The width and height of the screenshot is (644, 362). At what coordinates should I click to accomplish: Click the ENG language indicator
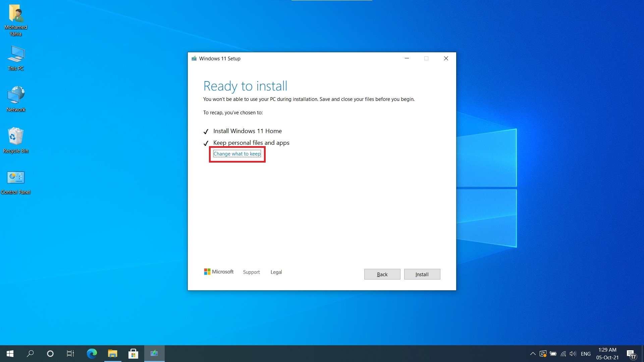click(x=586, y=354)
